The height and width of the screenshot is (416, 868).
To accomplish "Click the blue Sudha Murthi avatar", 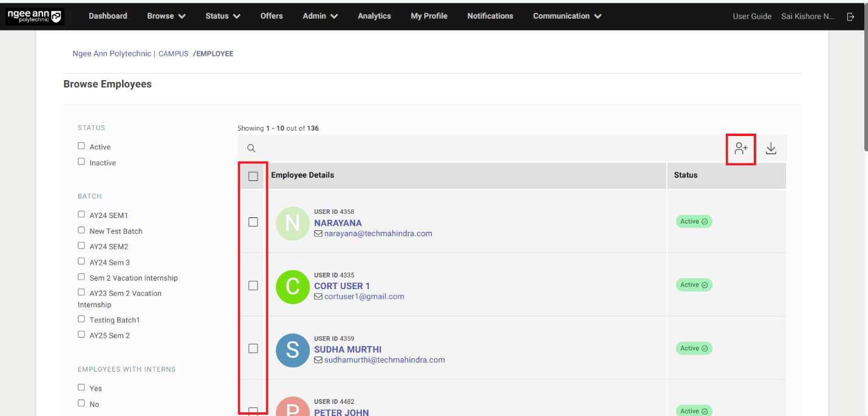I will point(292,349).
